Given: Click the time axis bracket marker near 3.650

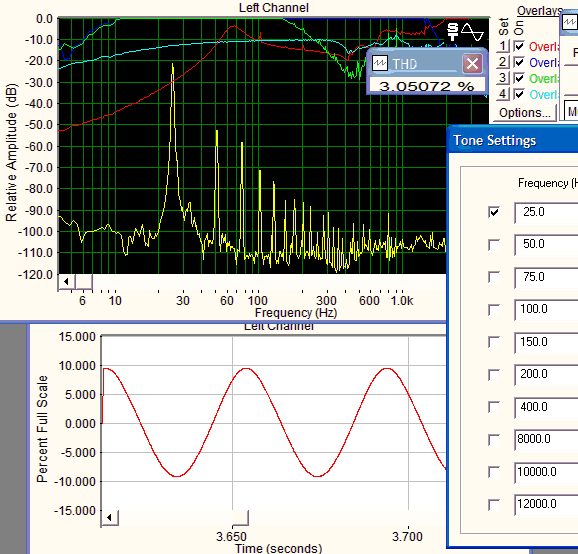Looking at the screenshot, I should click(241, 518).
